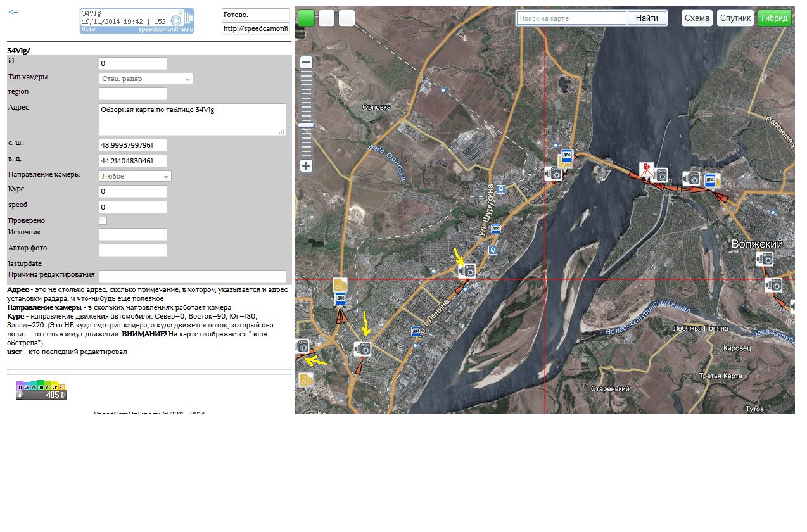Select camera marker left of crosshair center

(x=467, y=271)
